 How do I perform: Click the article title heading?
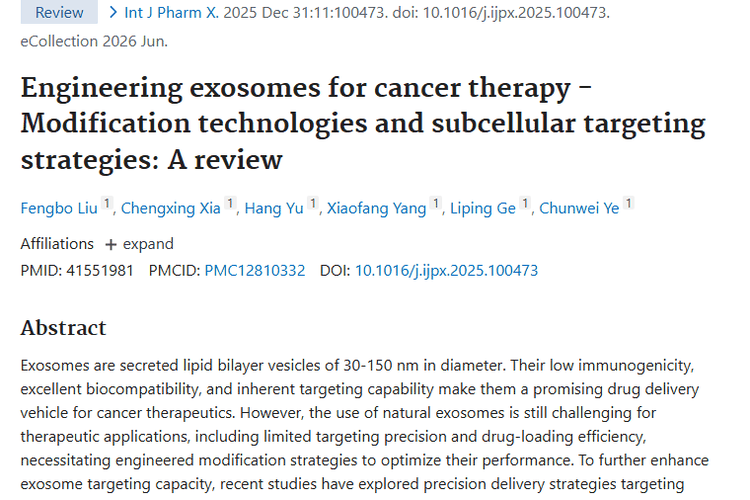tap(362, 123)
